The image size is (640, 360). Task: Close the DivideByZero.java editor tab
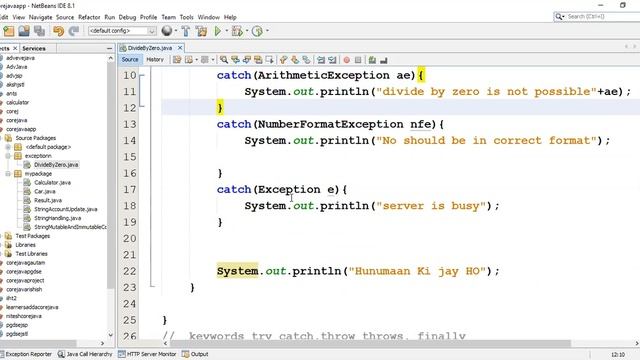point(180,48)
